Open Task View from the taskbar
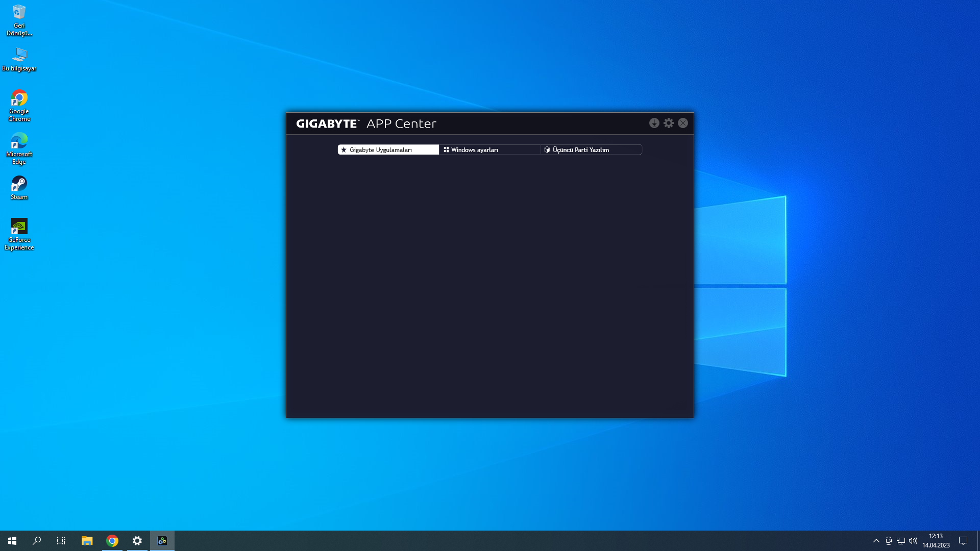This screenshot has height=551, width=980. point(61,541)
